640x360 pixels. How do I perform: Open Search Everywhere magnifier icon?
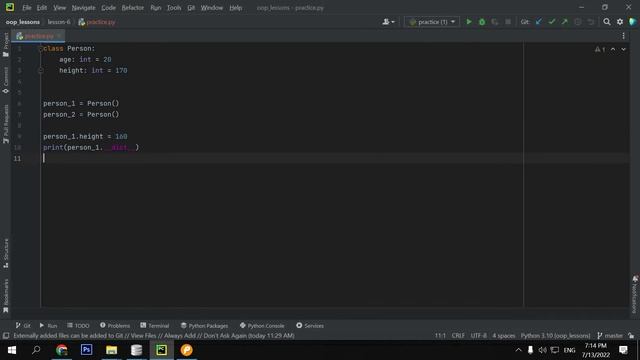click(607, 22)
